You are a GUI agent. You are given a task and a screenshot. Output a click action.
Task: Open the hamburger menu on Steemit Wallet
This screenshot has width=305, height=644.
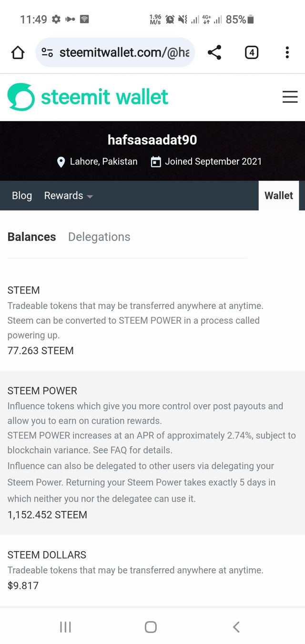pos(290,97)
